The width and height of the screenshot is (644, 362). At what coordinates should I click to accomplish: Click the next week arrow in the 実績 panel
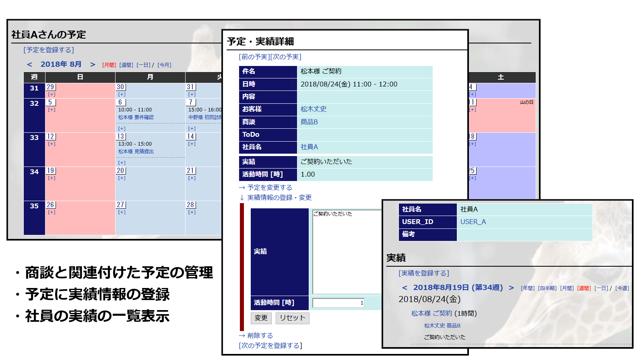(x=511, y=288)
